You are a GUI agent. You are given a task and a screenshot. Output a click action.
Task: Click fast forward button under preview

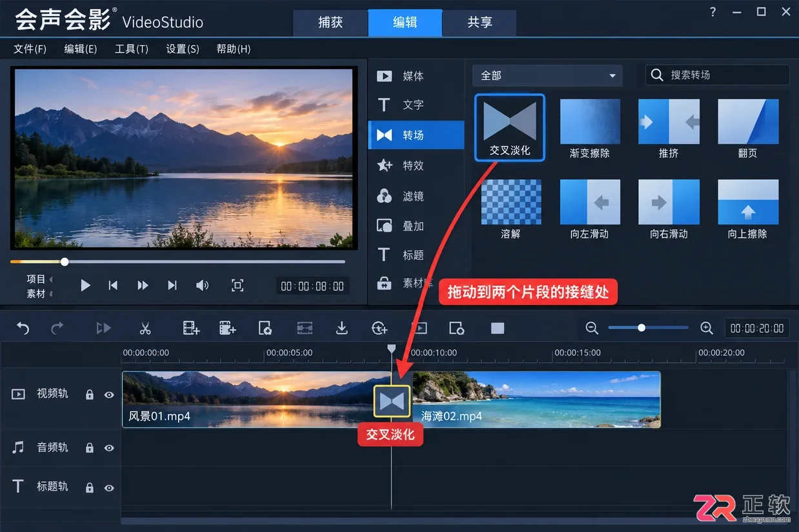coord(143,285)
